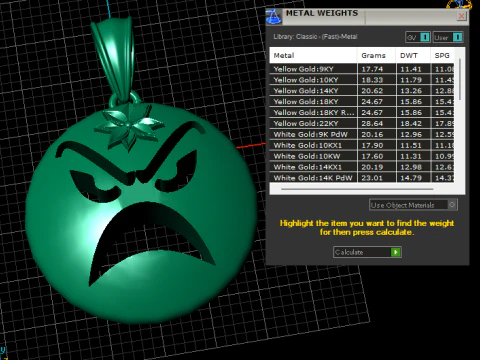Select the Yellow Gold:9KY row
This screenshot has height=360, width=480.
362,69
